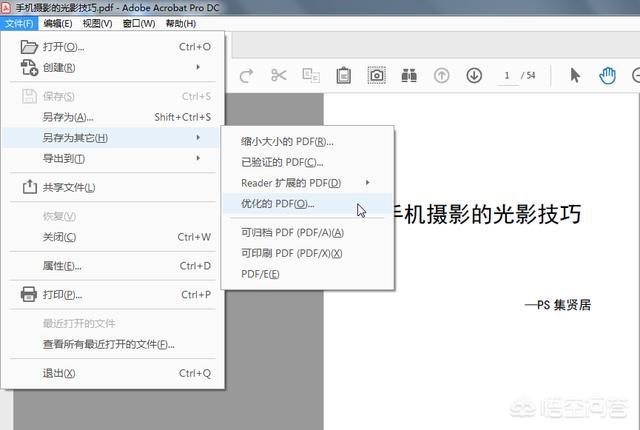
Task: Choose 退出(X) menu entry
Action: click(113, 373)
